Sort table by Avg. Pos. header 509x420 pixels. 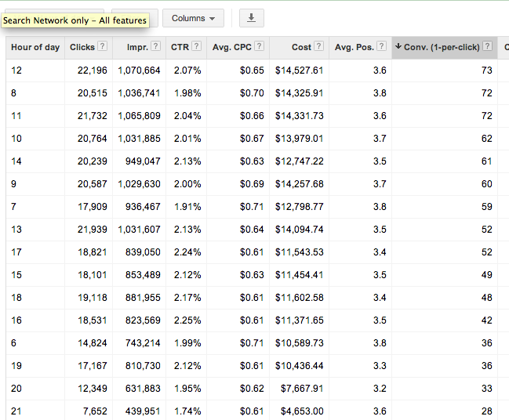(354, 47)
